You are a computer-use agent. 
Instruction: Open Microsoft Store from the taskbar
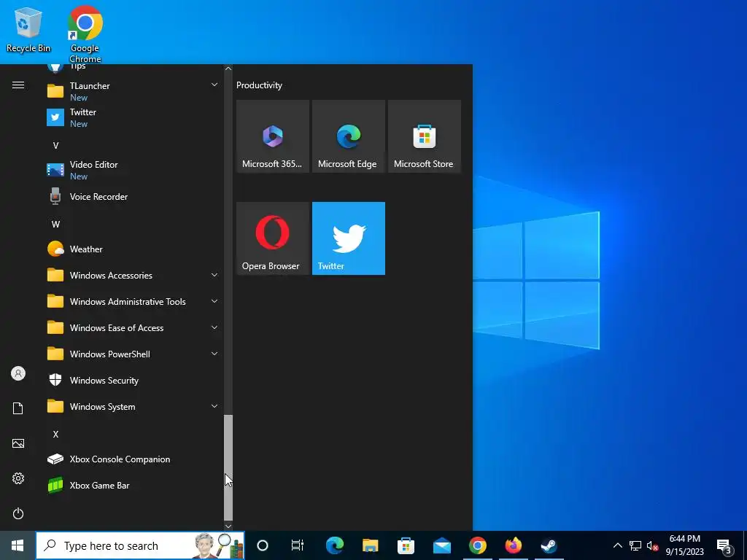(406, 545)
